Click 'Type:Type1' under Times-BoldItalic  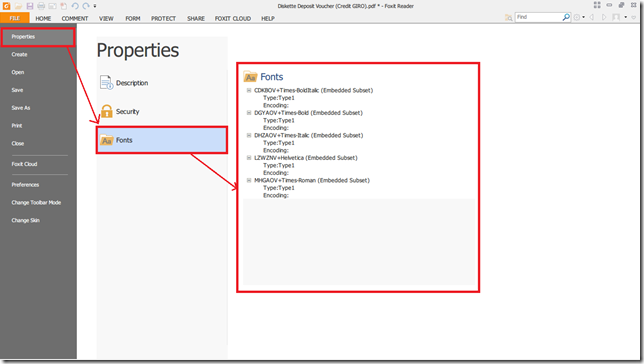click(x=279, y=98)
